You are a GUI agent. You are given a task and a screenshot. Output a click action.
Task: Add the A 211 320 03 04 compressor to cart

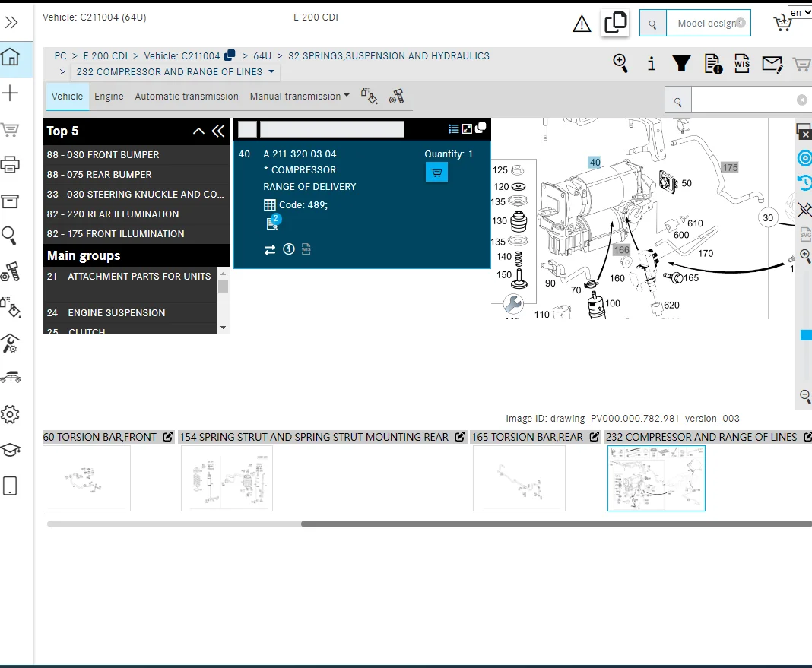(x=436, y=173)
